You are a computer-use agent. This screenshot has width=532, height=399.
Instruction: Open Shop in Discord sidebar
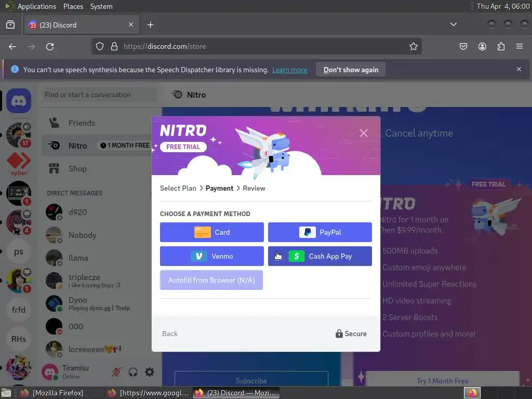pos(97,169)
